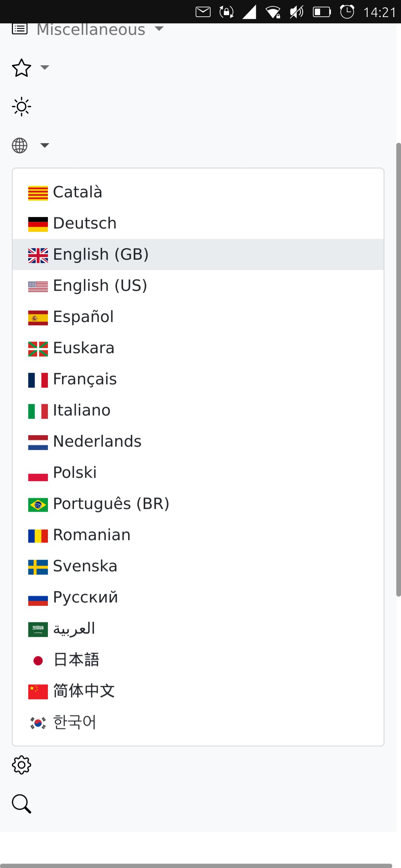Image resolution: width=401 pixels, height=868 pixels.
Task: Tap the mail notification status icon
Action: coord(203,12)
